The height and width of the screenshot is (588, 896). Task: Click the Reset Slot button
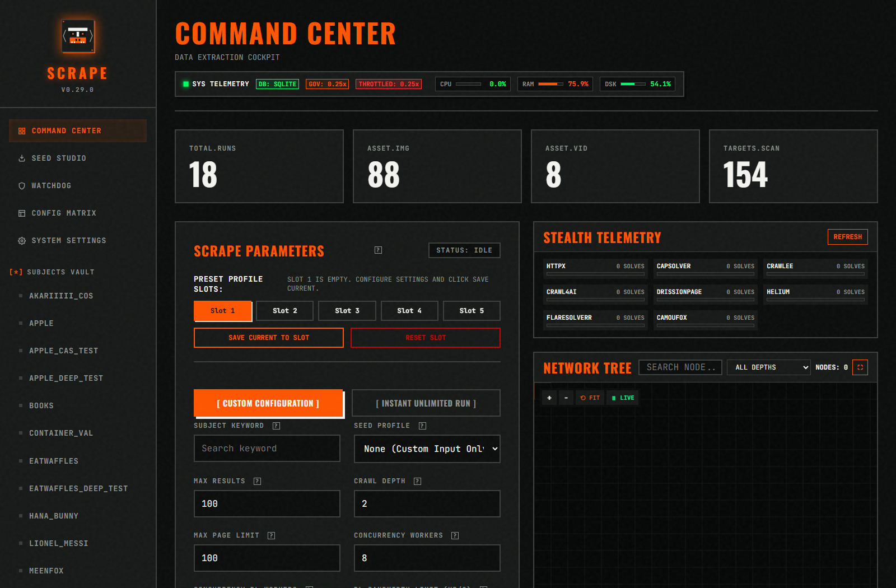click(426, 338)
